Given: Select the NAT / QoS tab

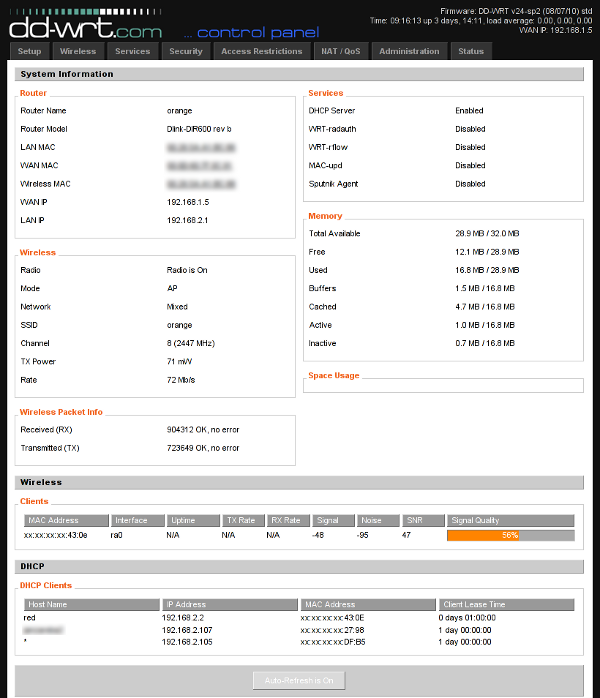Looking at the screenshot, I should coord(341,51).
